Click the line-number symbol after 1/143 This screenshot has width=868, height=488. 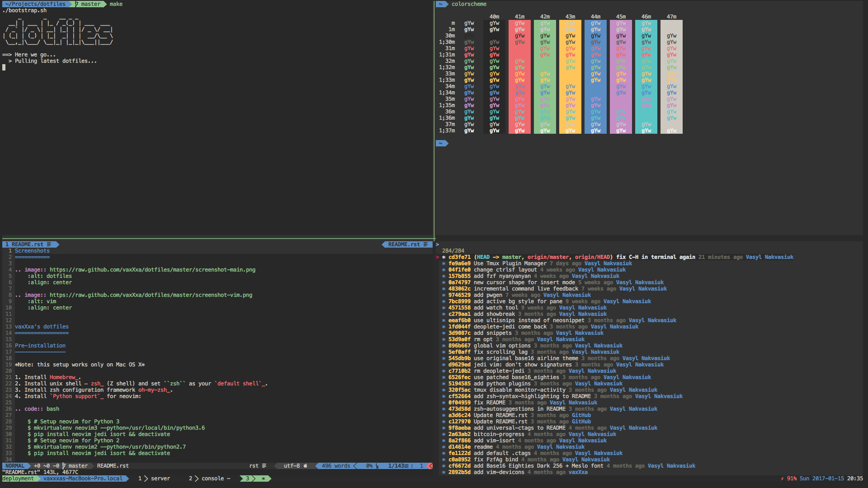pos(406,466)
